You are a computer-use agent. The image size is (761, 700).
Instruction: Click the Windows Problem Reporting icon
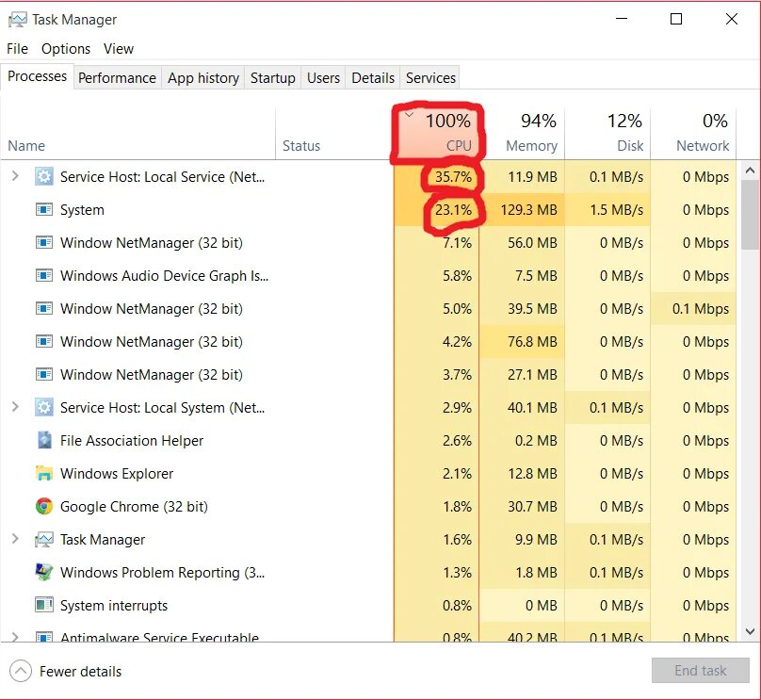click(44, 572)
